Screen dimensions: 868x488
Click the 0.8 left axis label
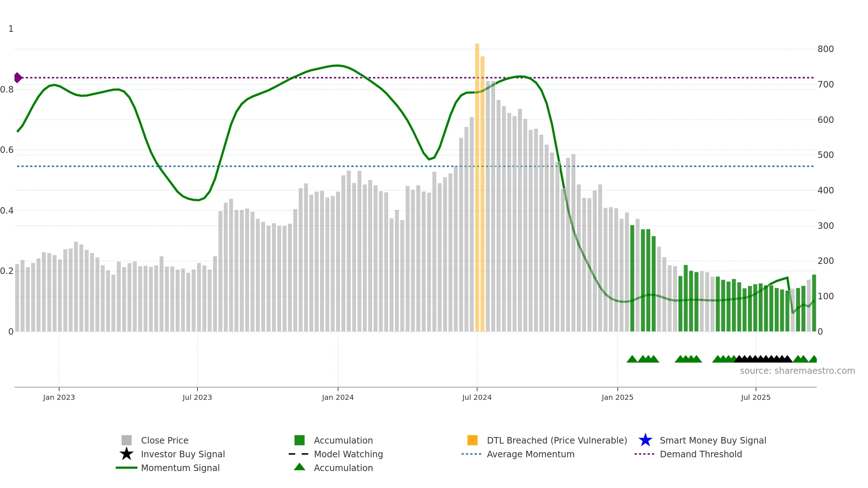click(7, 90)
